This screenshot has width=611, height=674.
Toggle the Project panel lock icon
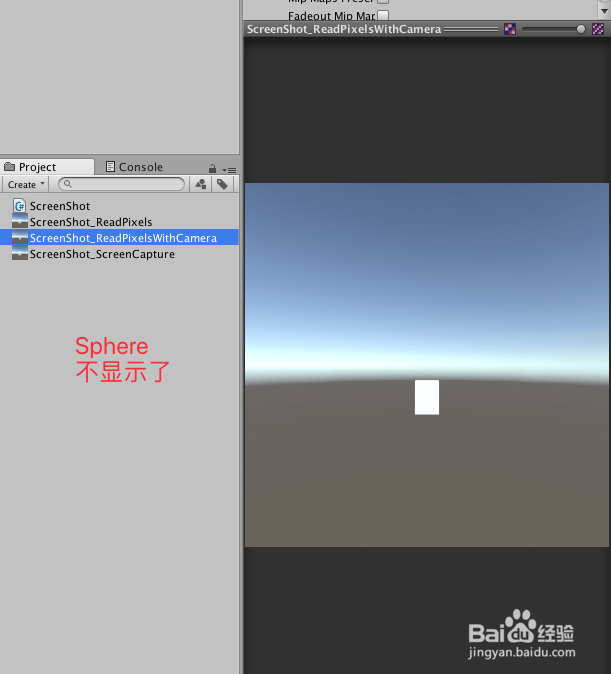pos(212,168)
